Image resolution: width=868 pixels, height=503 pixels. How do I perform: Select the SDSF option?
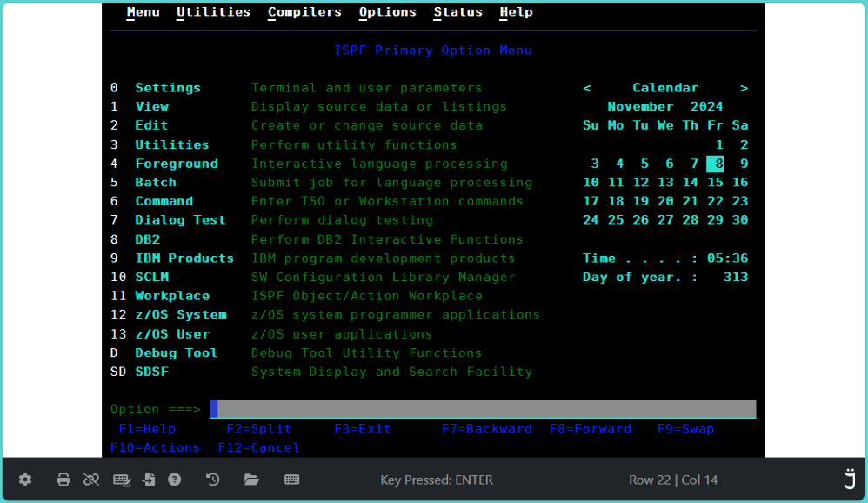(x=151, y=372)
